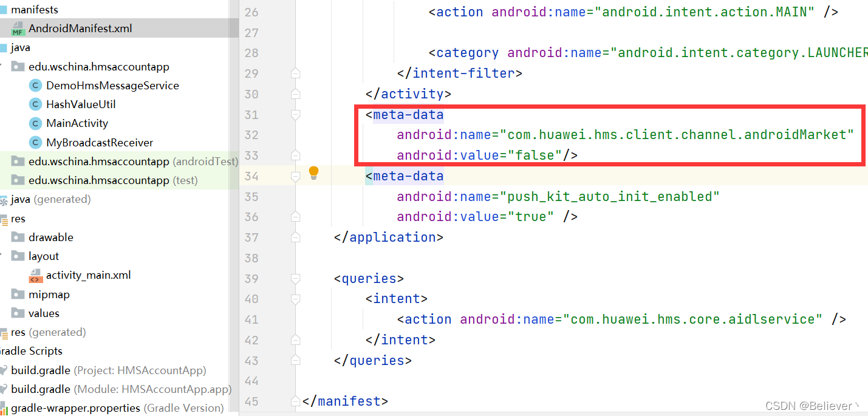Viewport: 868px width, 416px height.
Task: Click the </application> closing tag text
Action: coord(389,237)
